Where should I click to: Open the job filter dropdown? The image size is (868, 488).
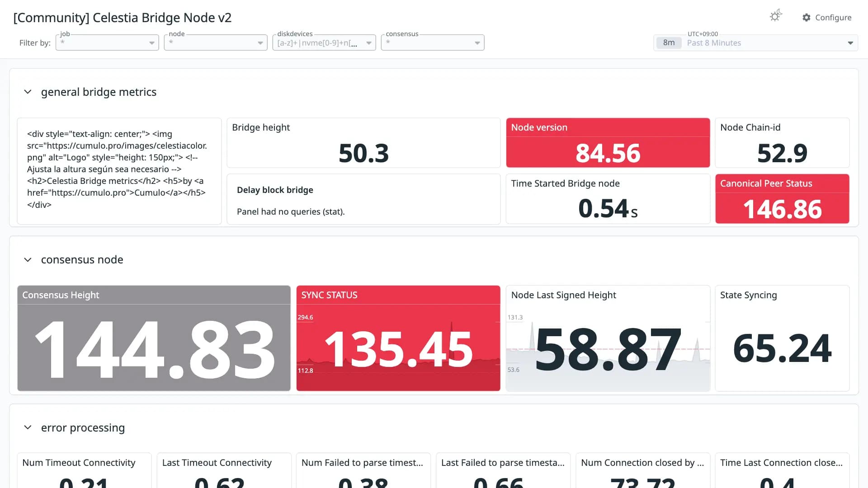tap(107, 42)
